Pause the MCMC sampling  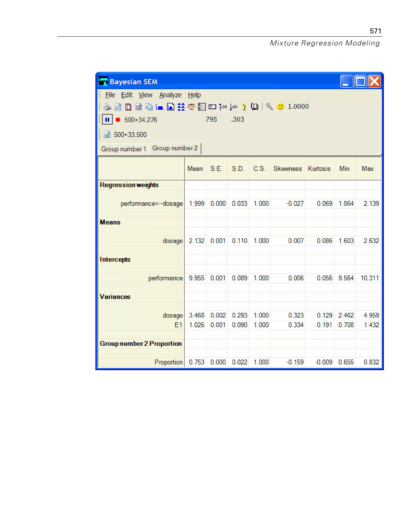(x=107, y=120)
